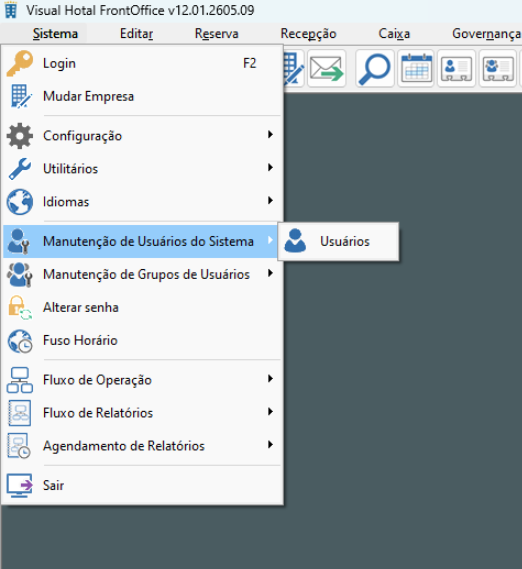This screenshot has height=569, width=522.
Task: Click the building icon beside Mudar Empresa
Action: tap(21, 96)
